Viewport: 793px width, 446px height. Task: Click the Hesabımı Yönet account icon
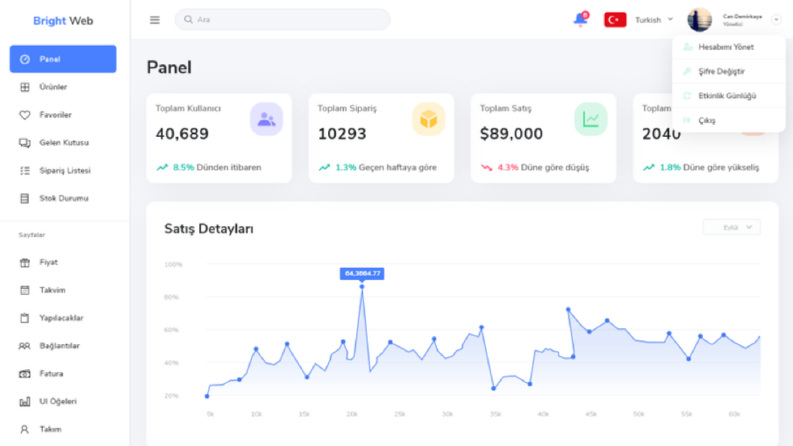coord(687,47)
